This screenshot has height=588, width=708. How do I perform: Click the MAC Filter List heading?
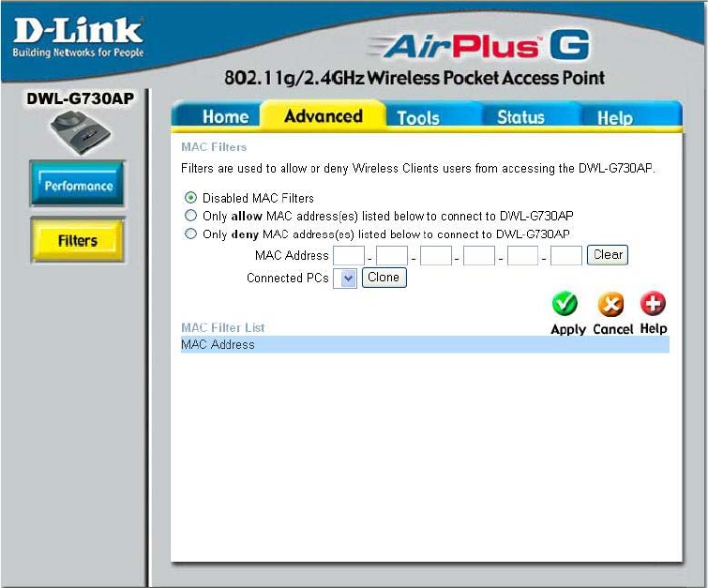(222, 327)
